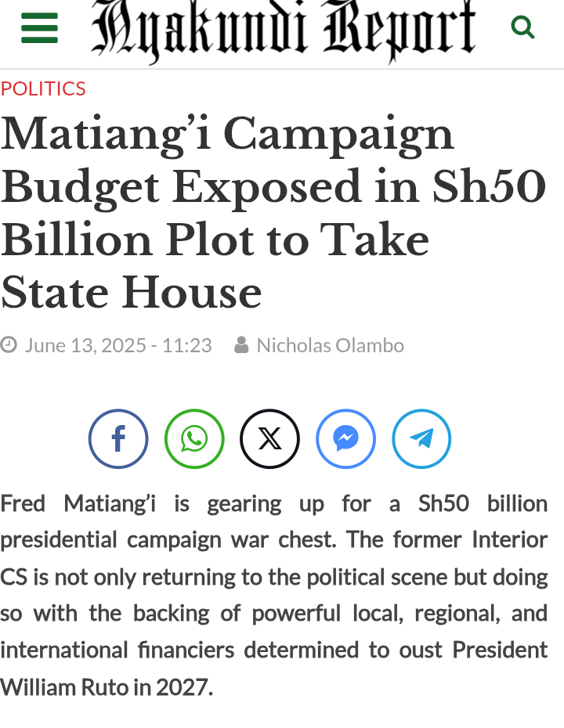564x728 pixels.
Task: Open the POLITICS category
Action: click(x=43, y=88)
